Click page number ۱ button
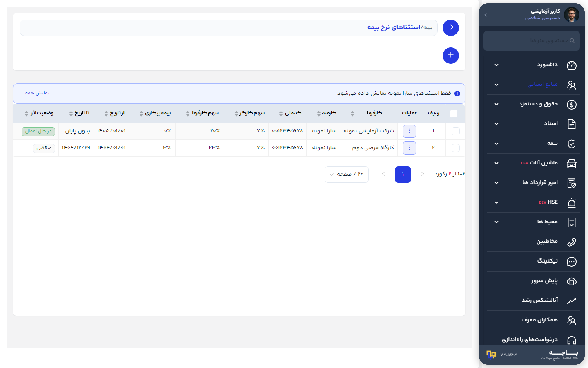Screen dimensions: 588x368 pos(403,175)
